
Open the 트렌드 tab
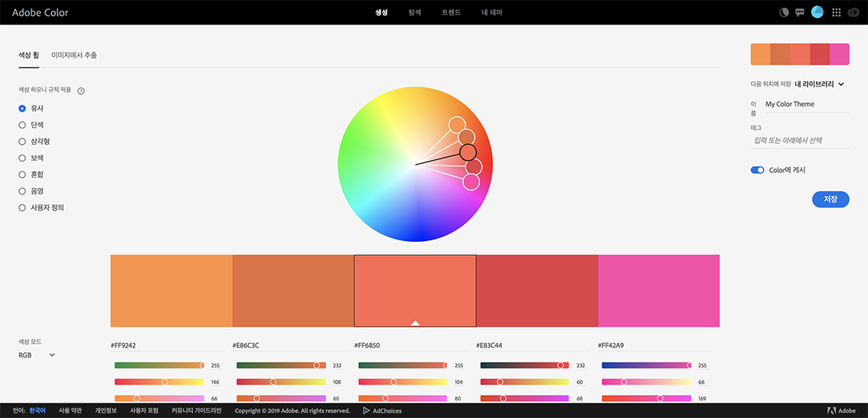(x=451, y=12)
